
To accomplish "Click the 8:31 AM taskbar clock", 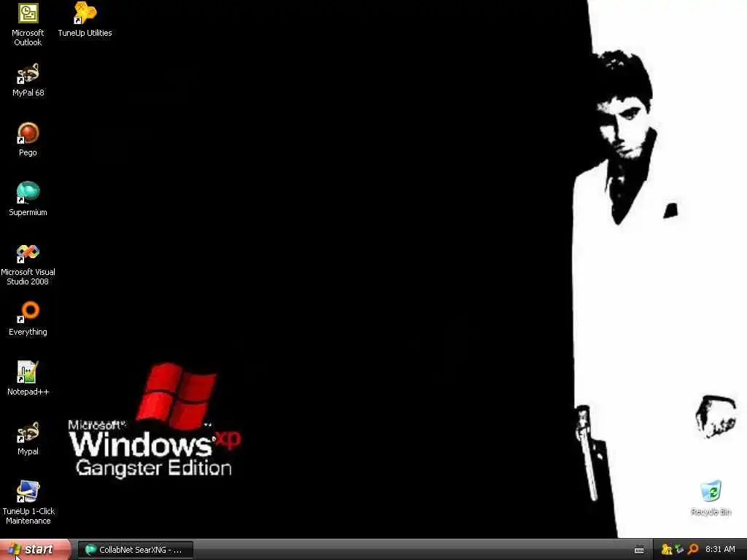I will point(720,550).
